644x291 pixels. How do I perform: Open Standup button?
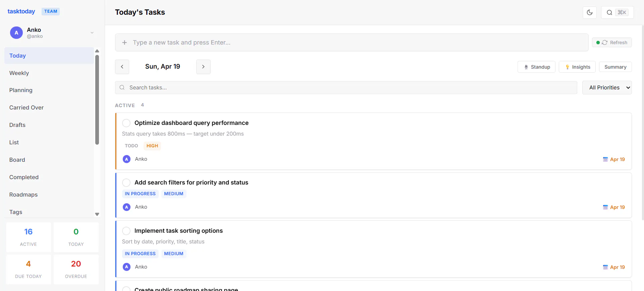(536, 67)
